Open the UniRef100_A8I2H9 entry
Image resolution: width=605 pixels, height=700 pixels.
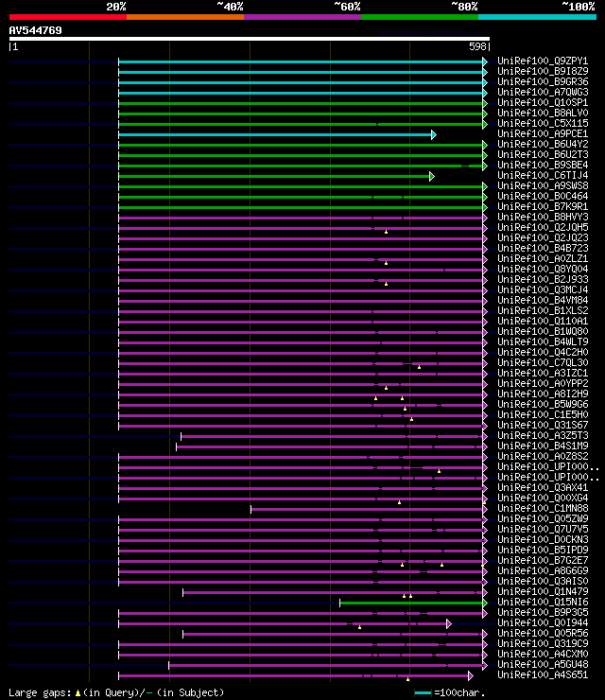(543, 394)
